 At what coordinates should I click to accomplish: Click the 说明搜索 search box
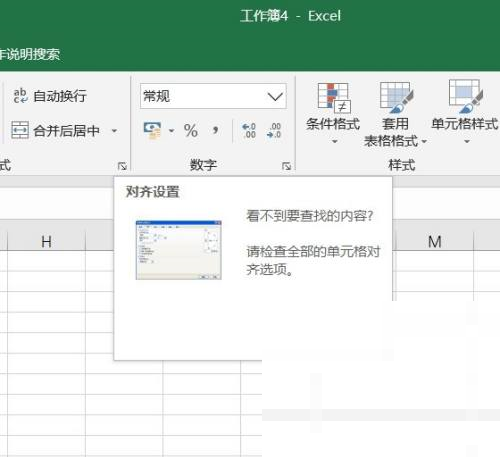tap(30, 54)
